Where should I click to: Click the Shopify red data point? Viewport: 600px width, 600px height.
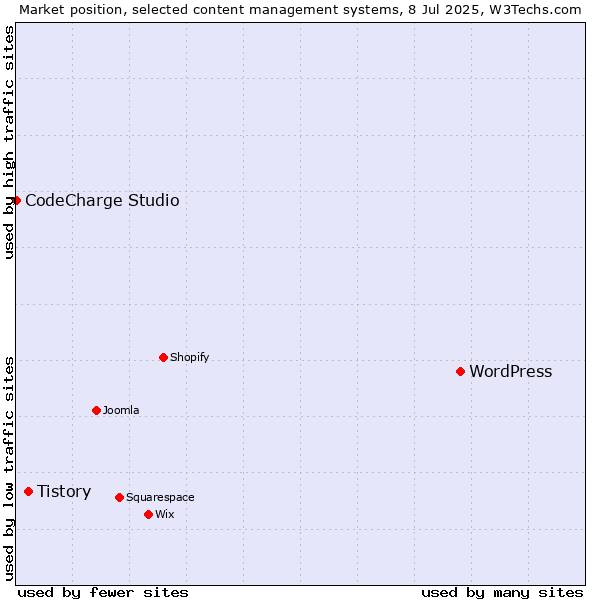163,357
